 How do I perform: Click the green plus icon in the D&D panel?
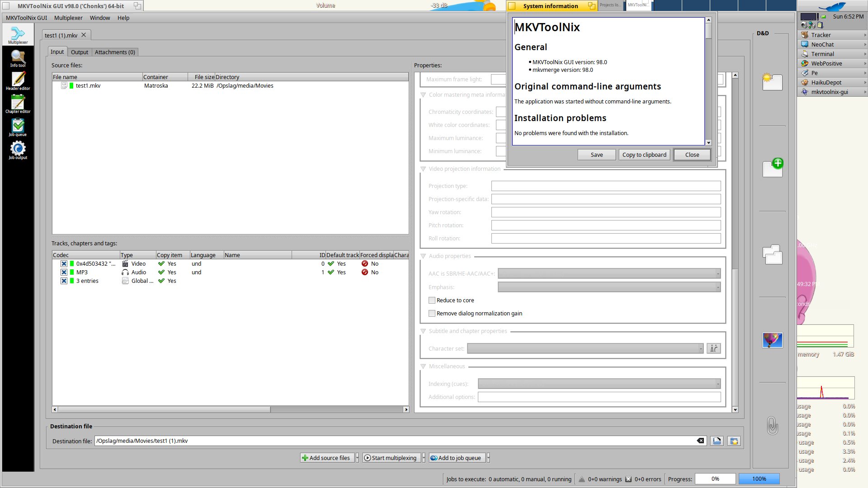[x=773, y=168]
